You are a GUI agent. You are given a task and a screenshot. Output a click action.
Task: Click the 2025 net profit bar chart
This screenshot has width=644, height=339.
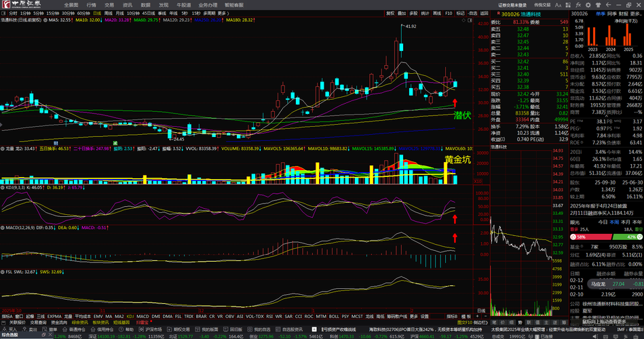pos(628,35)
